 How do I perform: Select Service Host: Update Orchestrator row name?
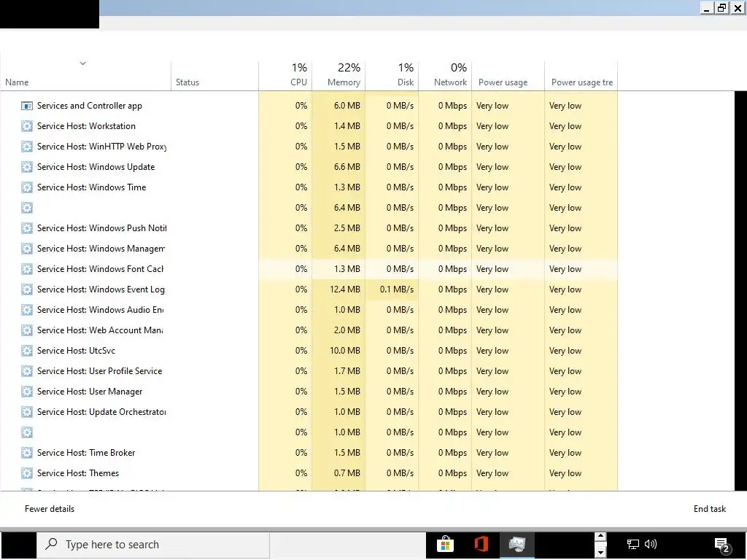coord(101,412)
